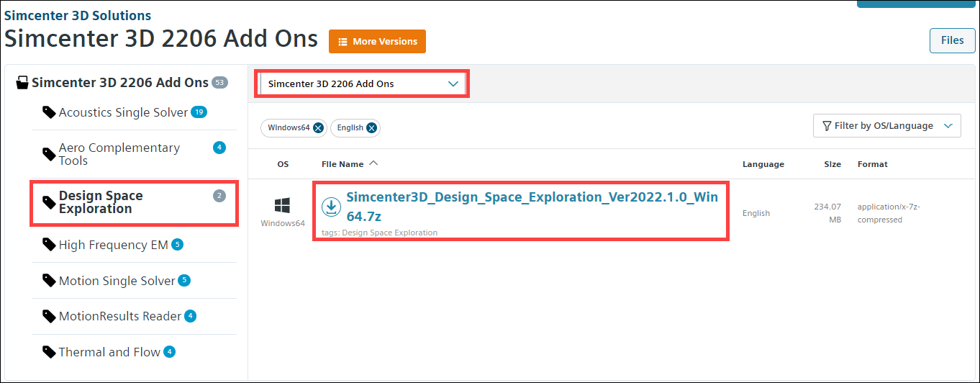This screenshot has width=980, height=383.
Task: Click the Files button
Action: pyautogui.click(x=952, y=40)
